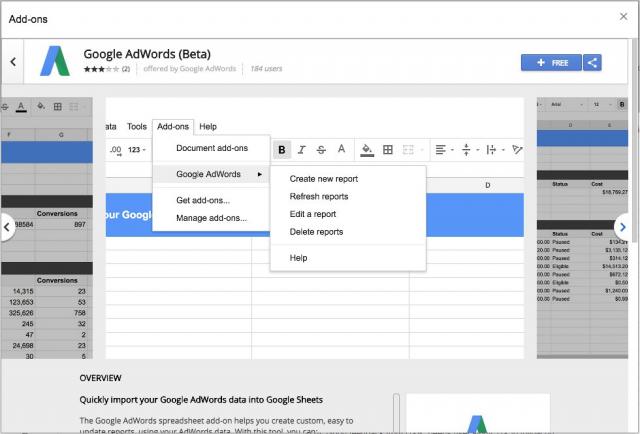Click the Google AdWords (Beta) title

coord(147,54)
